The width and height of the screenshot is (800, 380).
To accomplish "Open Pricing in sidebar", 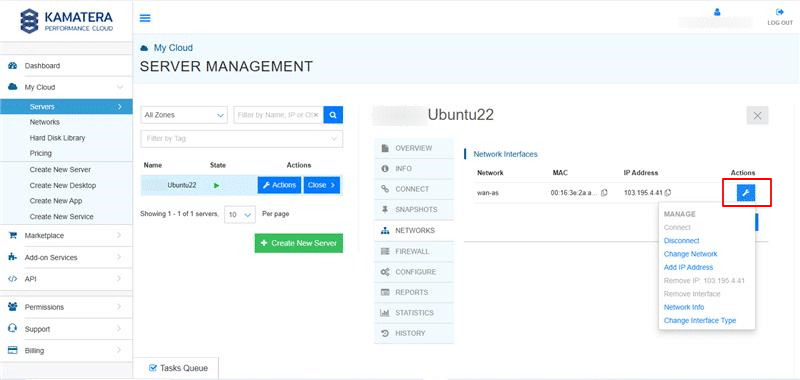I will pyautogui.click(x=41, y=153).
